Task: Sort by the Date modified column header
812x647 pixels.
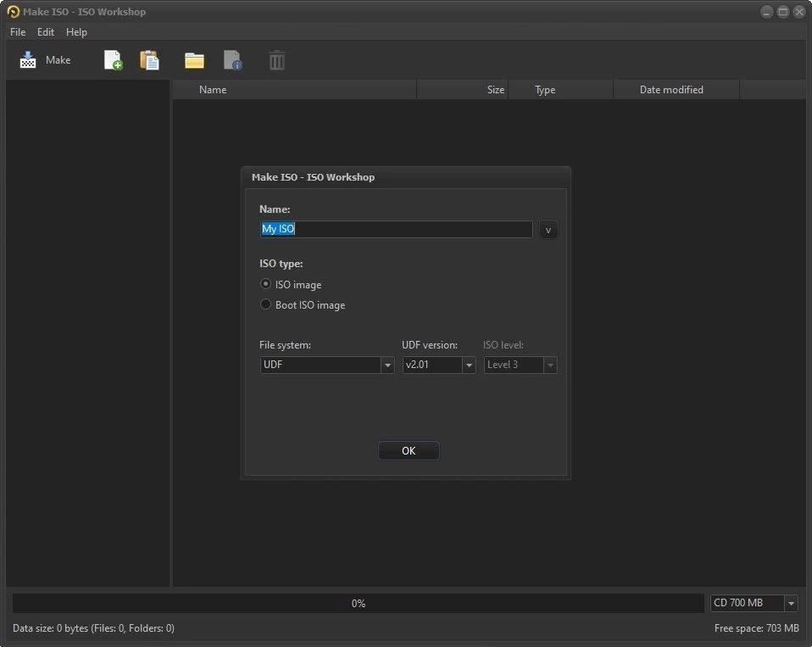Action: click(x=676, y=90)
